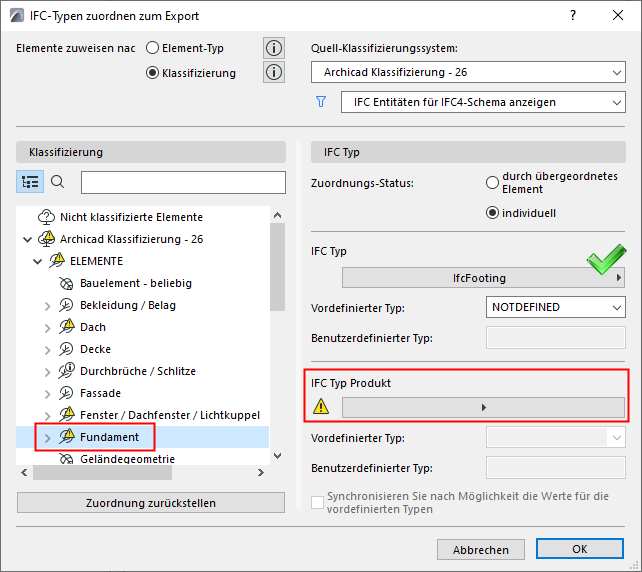
Task: Click info icon beside Durchbrüche / Schlitze
Action: click(x=67, y=370)
